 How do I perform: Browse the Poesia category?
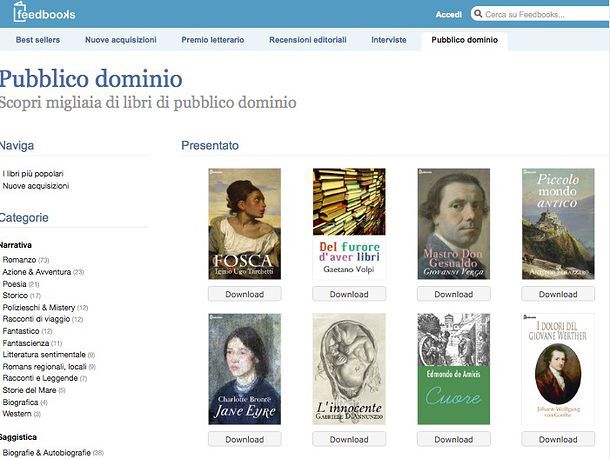point(15,284)
